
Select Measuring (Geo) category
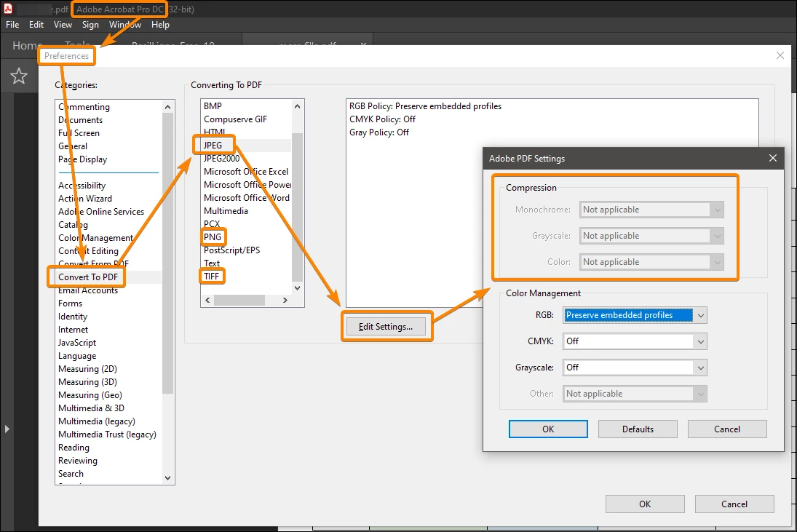(x=90, y=395)
